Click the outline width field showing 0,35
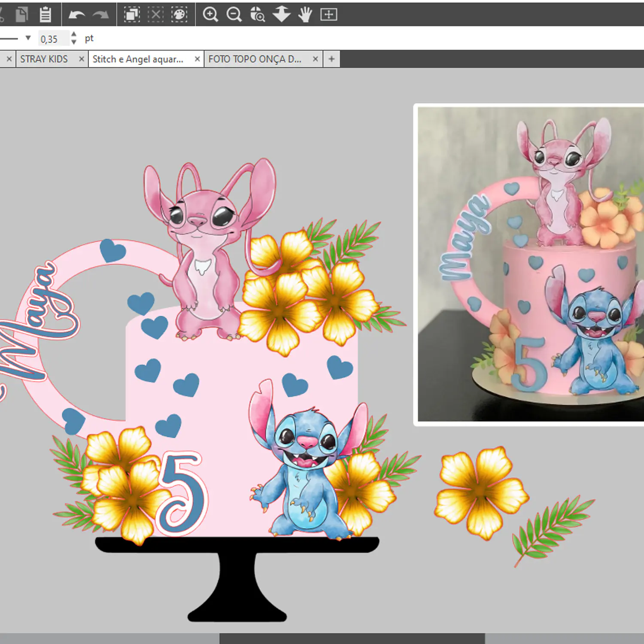The height and width of the screenshot is (644, 644). (x=53, y=39)
